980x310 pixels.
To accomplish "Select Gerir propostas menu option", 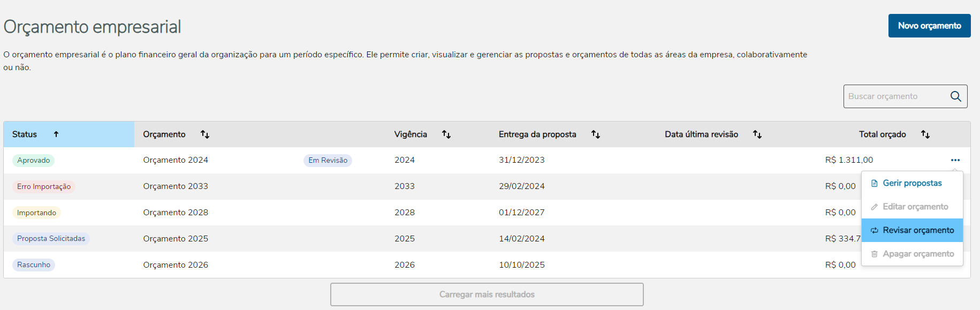I will [x=912, y=183].
